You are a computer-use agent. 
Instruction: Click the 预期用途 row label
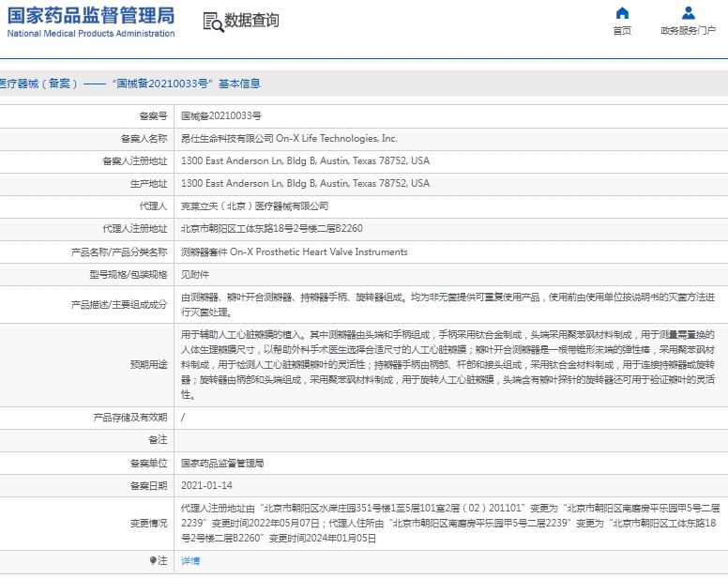(x=148, y=364)
